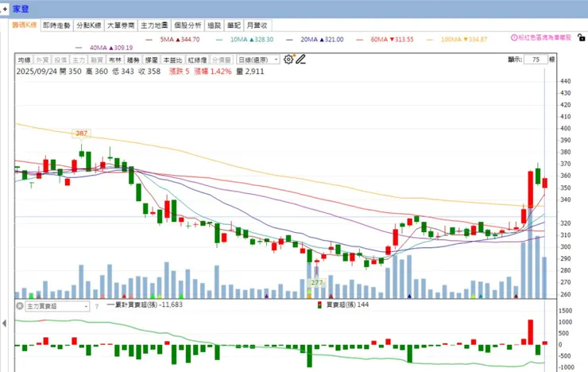Switch to the 分點K線 tab

click(x=89, y=25)
